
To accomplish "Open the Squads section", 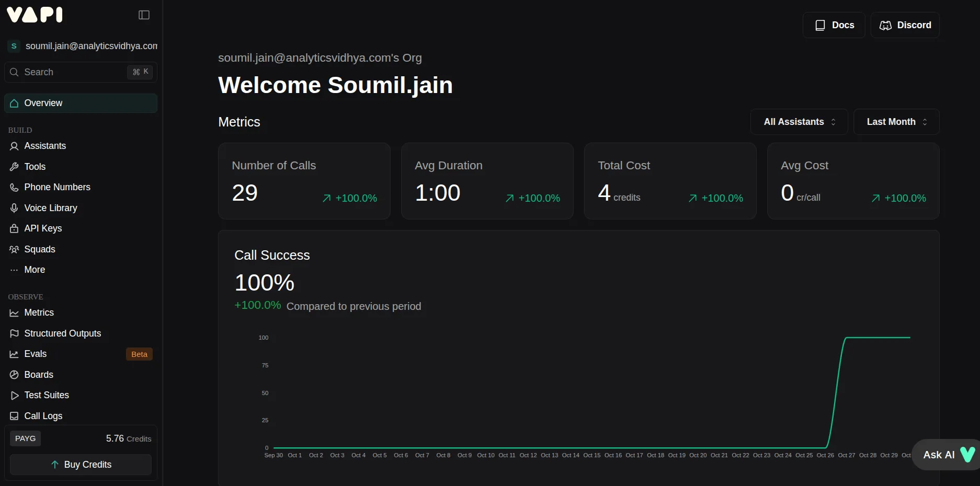I will point(40,249).
